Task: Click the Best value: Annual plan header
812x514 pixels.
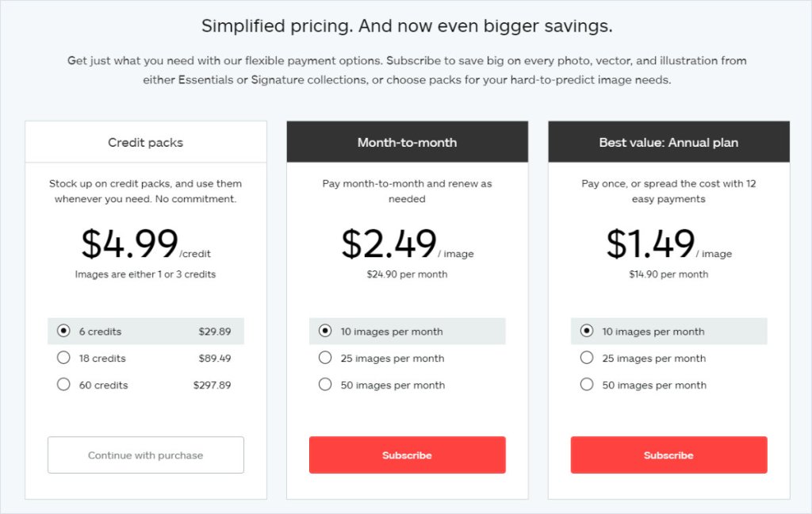Action: [x=668, y=143]
